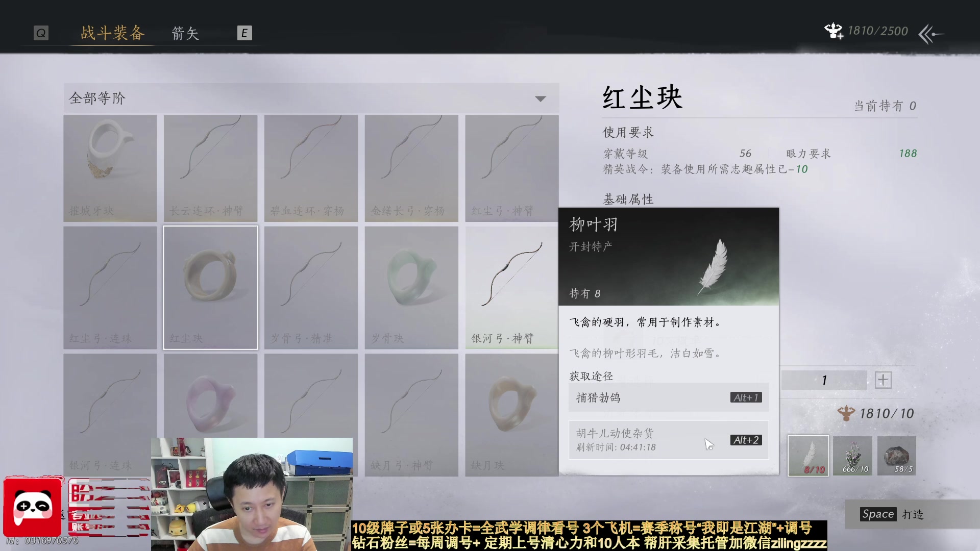Select the 长云连环·神臂 bow card
980x551 pixels.
tap(211, 168)
